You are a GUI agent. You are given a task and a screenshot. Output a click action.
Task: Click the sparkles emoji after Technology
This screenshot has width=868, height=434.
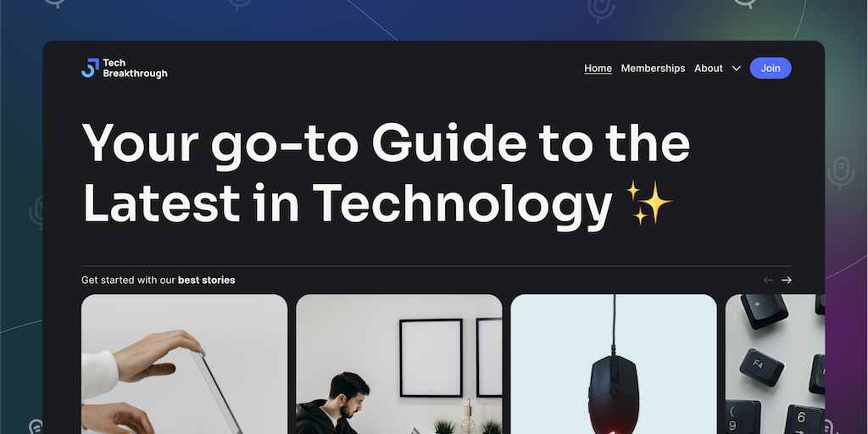click(648, 203)
